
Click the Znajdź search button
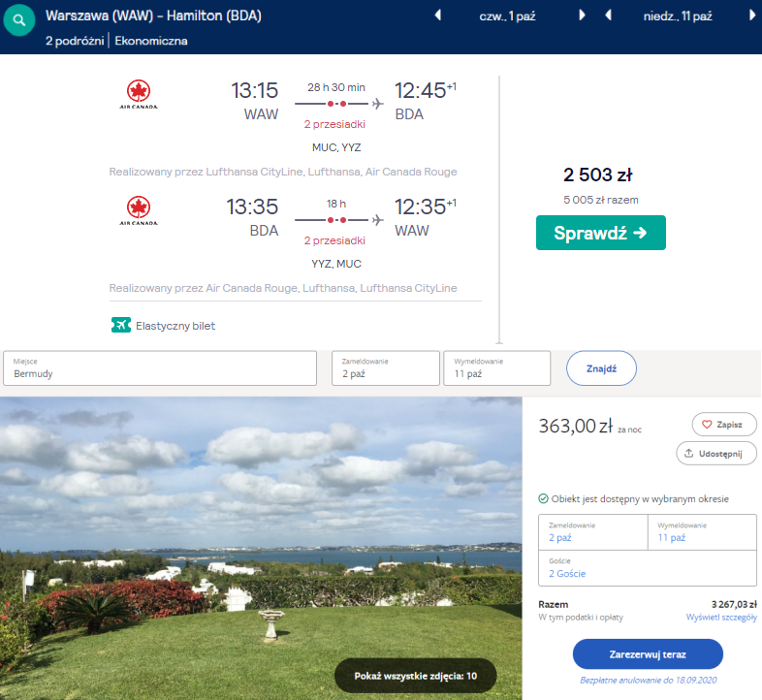point(600,368)
